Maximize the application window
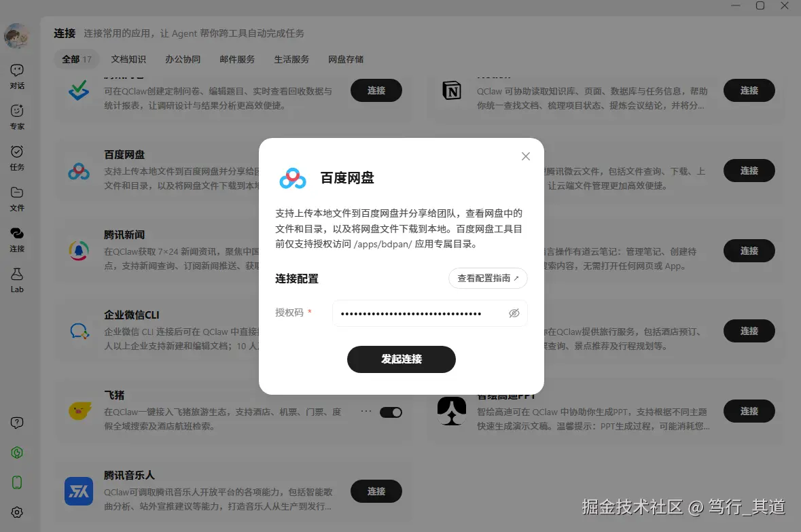801x532 pixels. click(x=760, y=5)
